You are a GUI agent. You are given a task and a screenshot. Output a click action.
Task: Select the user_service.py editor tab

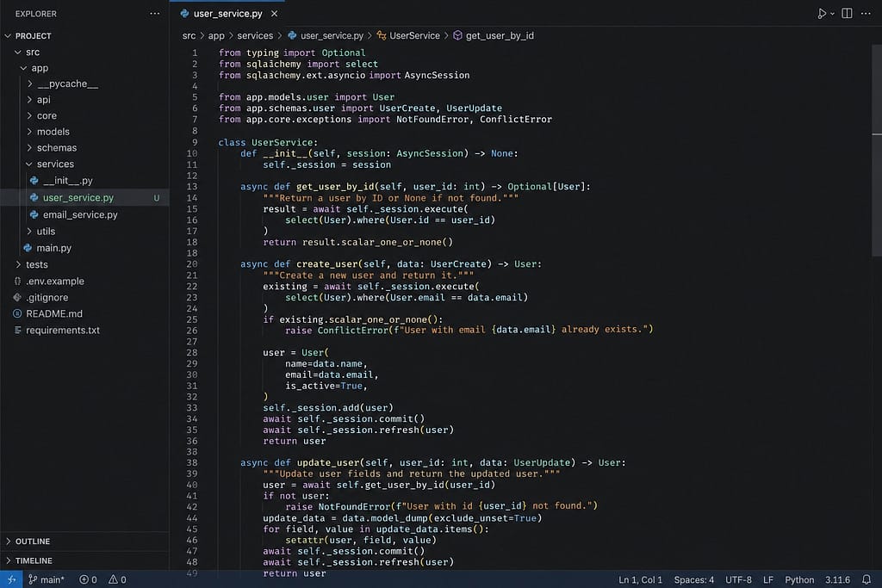pyautogui.click(x=227, y=14)
